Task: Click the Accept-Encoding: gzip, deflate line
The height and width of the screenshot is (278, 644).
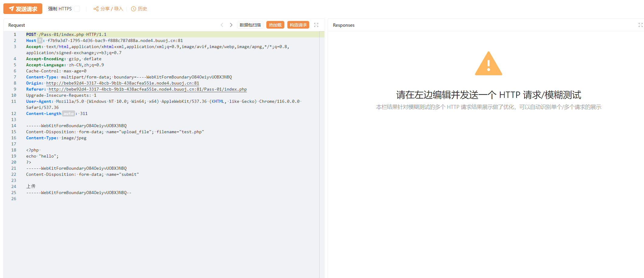Action: [64, 59]
